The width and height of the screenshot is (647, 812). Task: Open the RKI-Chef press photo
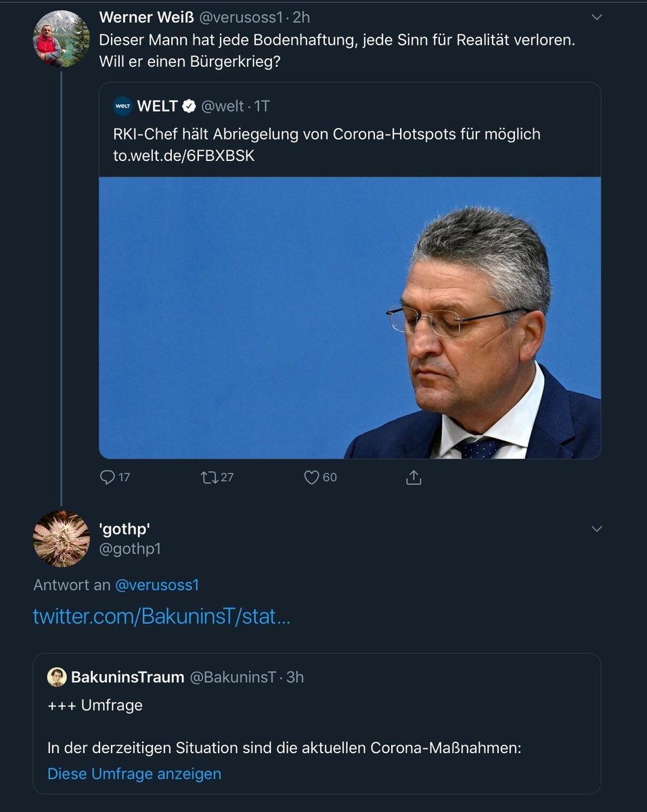pos(350,317)
